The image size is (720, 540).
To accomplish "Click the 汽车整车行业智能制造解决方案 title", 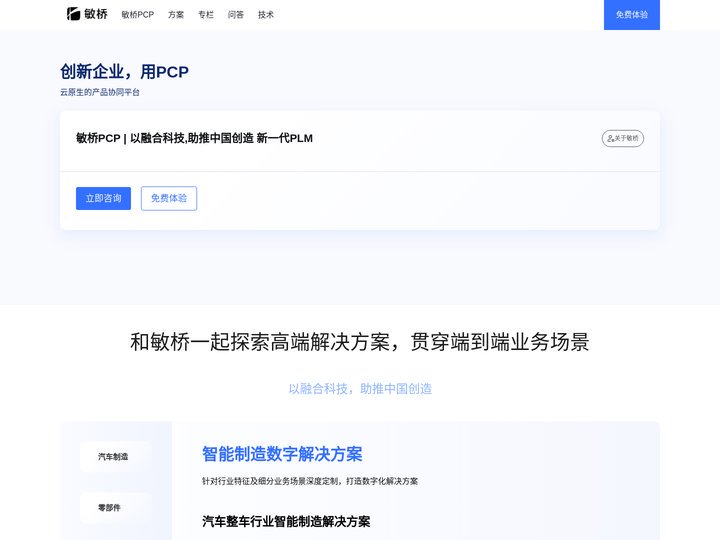I will click(x=286, y=522).
